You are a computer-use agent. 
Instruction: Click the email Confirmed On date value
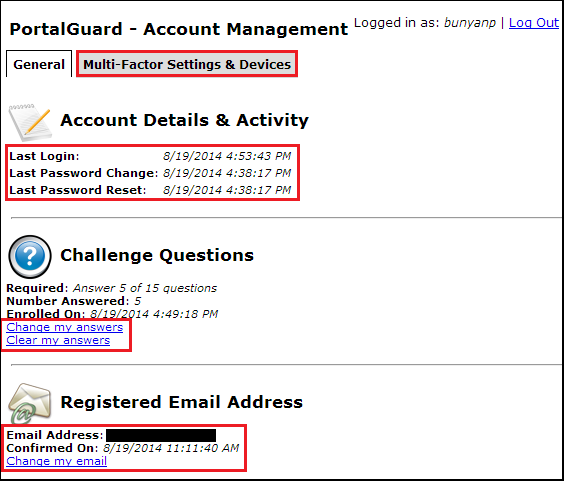tap(171, 448)
